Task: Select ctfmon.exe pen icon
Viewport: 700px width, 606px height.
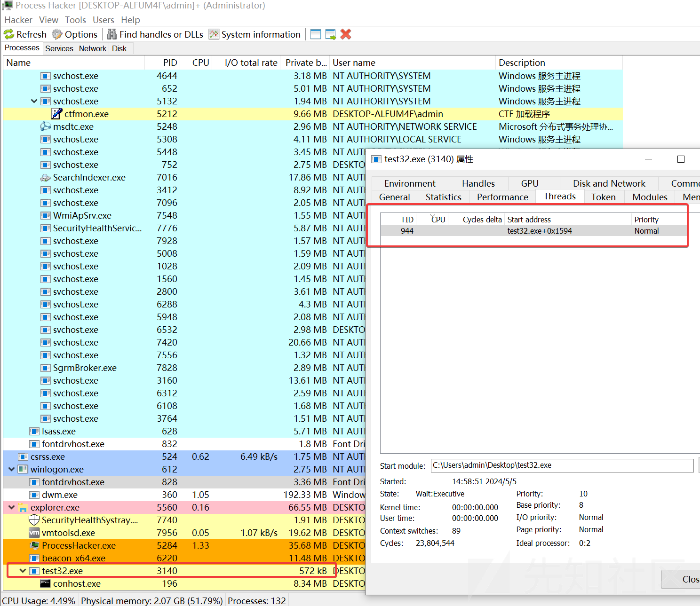Action: click(57, 114)
